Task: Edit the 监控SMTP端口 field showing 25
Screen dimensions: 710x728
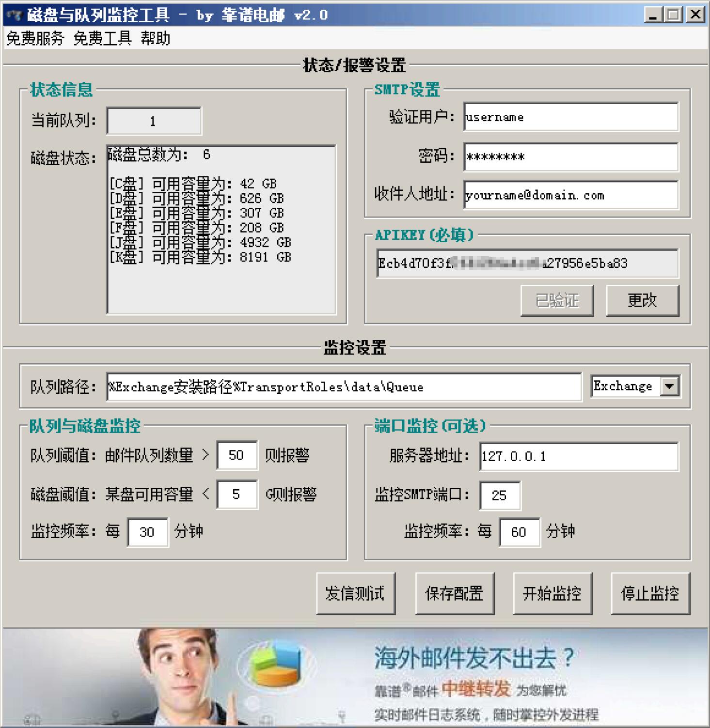Action: (x=500, y=496)
